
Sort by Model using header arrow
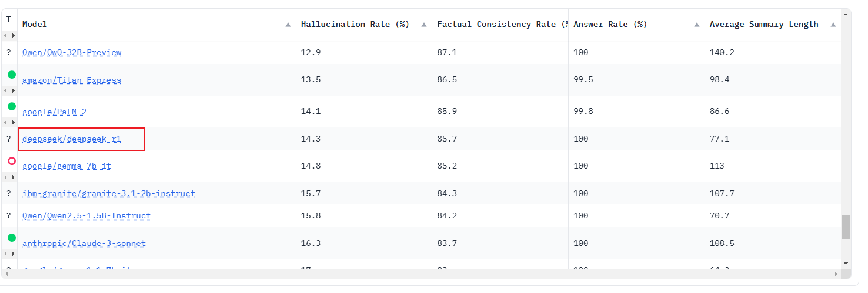pos(288,25)
